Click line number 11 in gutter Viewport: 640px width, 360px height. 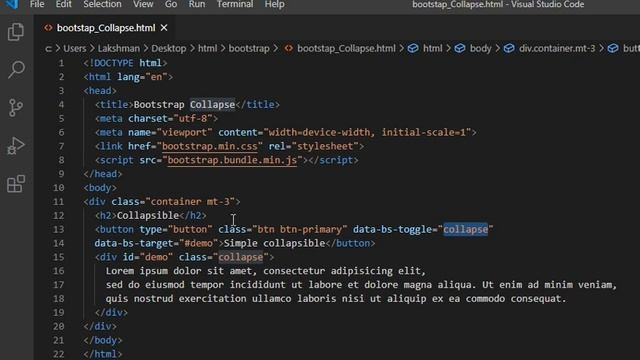[x=58, y=202]
